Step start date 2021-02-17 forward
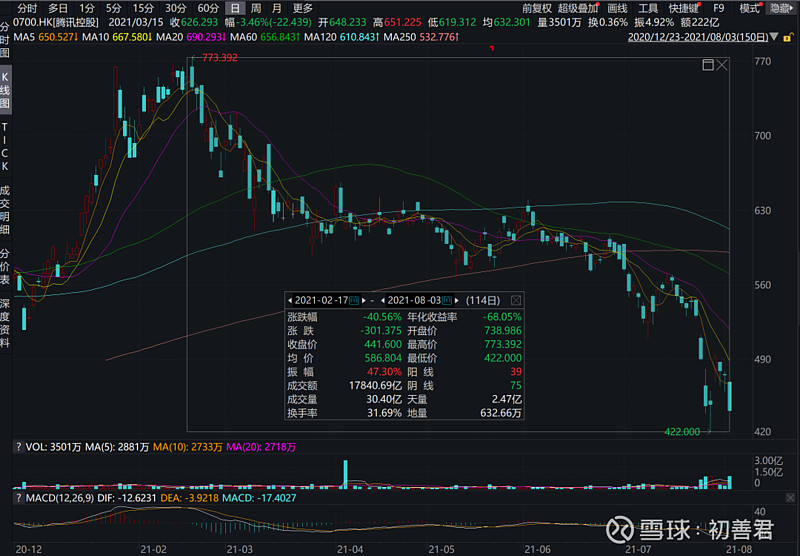 point(363,300)
